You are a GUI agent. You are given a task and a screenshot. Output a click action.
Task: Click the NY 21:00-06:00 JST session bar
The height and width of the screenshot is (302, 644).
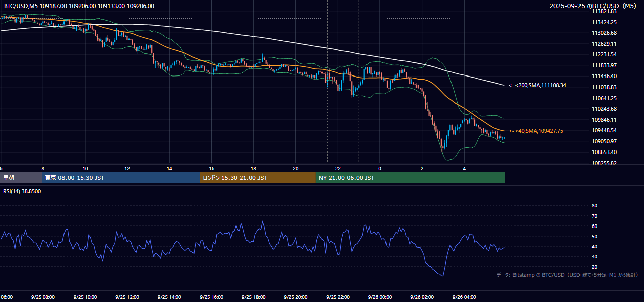pos(411,178)
